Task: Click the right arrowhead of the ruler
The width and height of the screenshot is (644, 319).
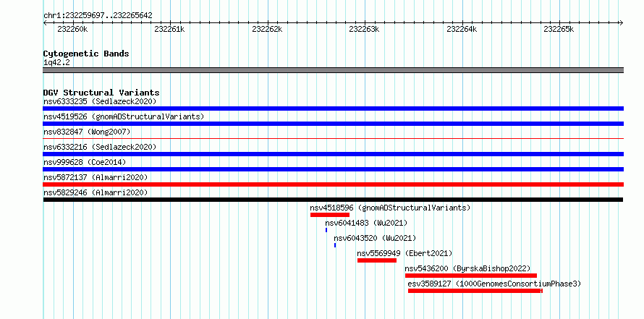Action: coord(622,22)
